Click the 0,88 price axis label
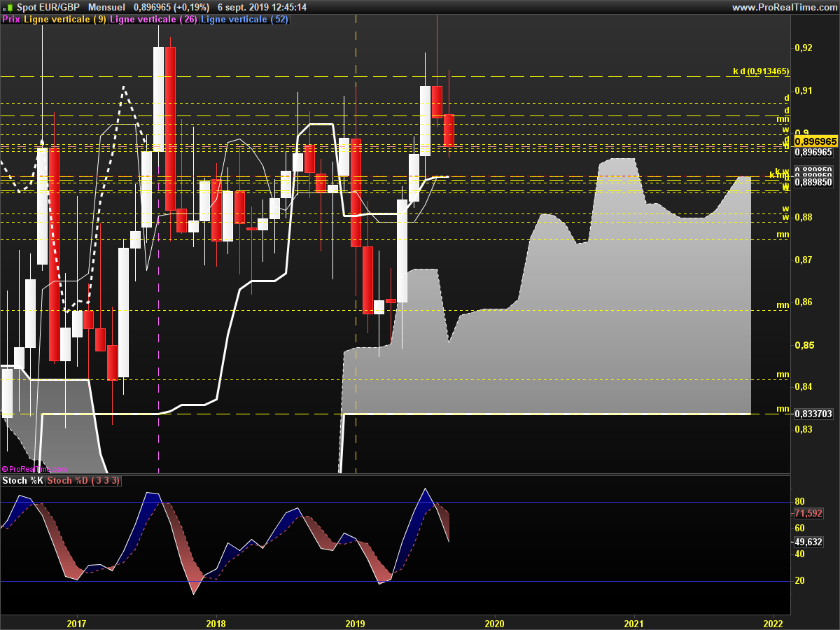The width and height of the screenshot is (840, 630). (x=804, y=218)
